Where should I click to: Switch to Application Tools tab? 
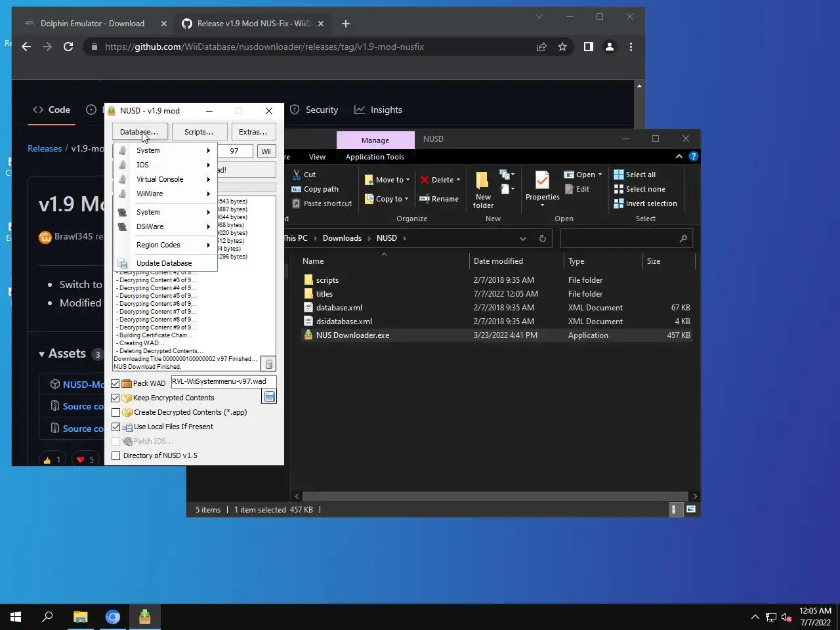375,157
